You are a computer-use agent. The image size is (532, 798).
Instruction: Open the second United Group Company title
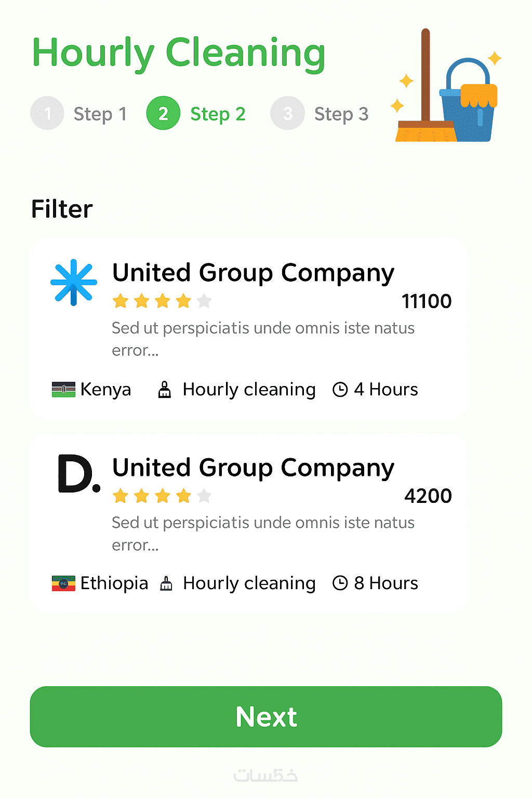click(x=253, y=468)
